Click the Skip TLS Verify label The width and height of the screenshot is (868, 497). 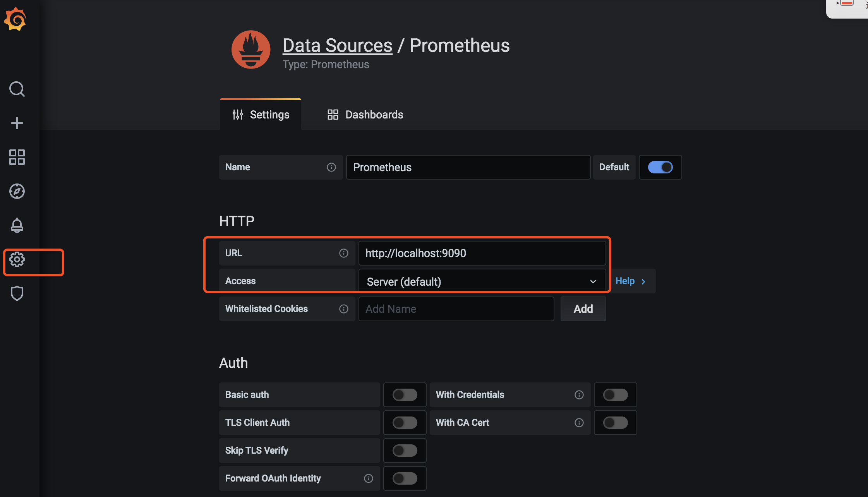click(x=257, y=451)
